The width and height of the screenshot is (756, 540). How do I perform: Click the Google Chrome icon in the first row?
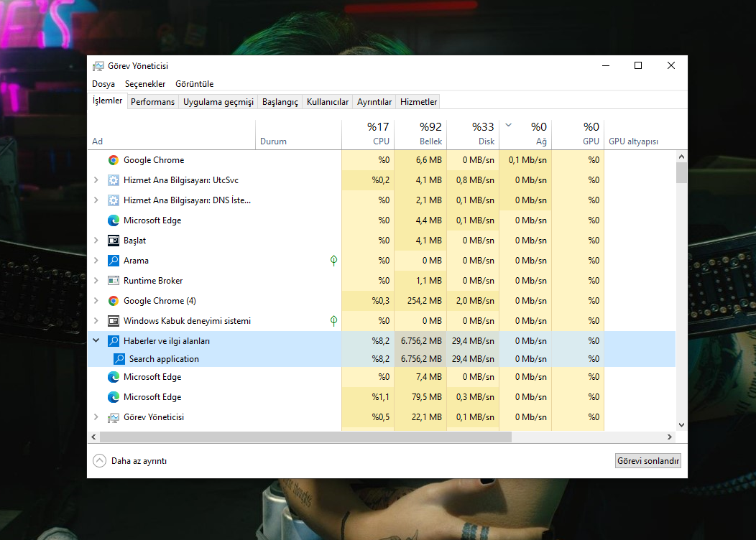point(114,160)
